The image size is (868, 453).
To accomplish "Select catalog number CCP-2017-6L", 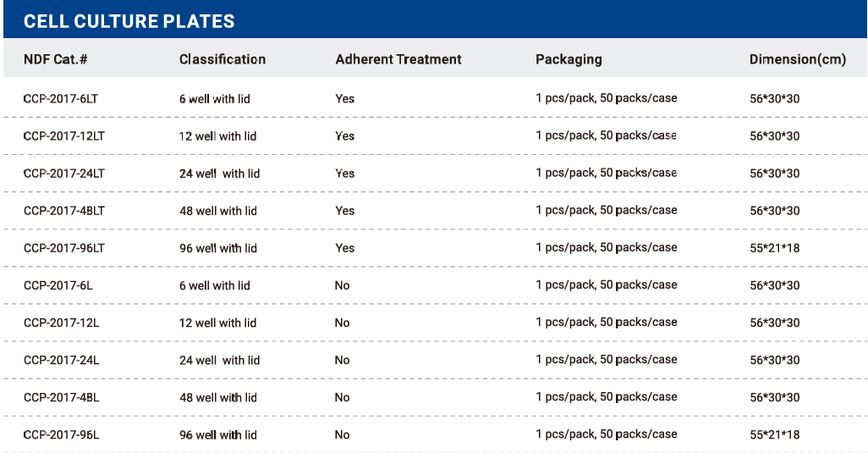I will pos(58,285).
